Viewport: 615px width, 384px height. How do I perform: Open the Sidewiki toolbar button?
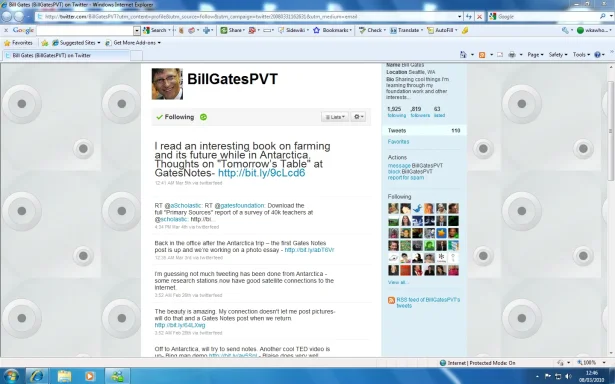pyautogui.click(x=293, y=30)
